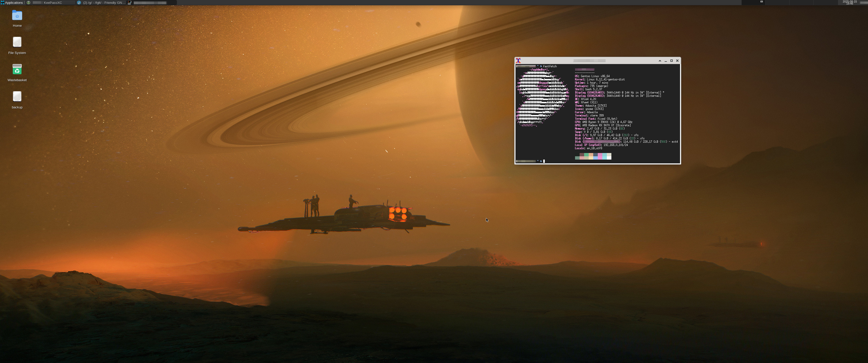Open the backup drive desktop icon
Screen dimensions: 868x363
(x=17, y=97)
